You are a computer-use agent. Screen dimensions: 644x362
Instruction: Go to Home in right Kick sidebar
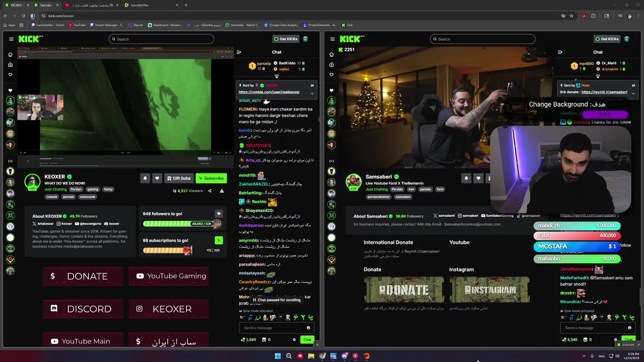pyautogui.click(x=332, y=54)
